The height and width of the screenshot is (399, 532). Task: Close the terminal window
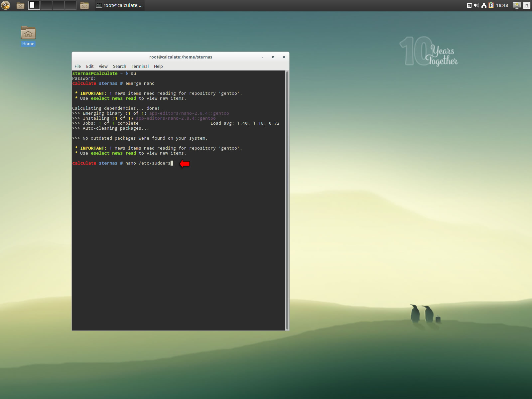click(284, 57)
